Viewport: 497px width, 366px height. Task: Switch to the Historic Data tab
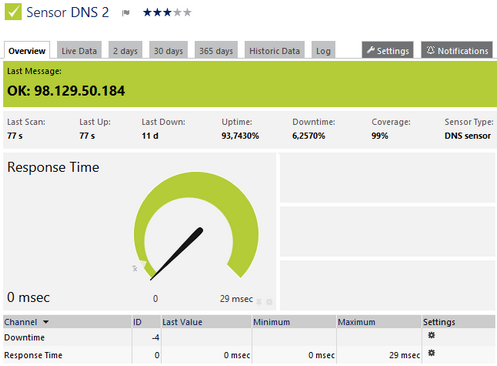click(274, 50)
